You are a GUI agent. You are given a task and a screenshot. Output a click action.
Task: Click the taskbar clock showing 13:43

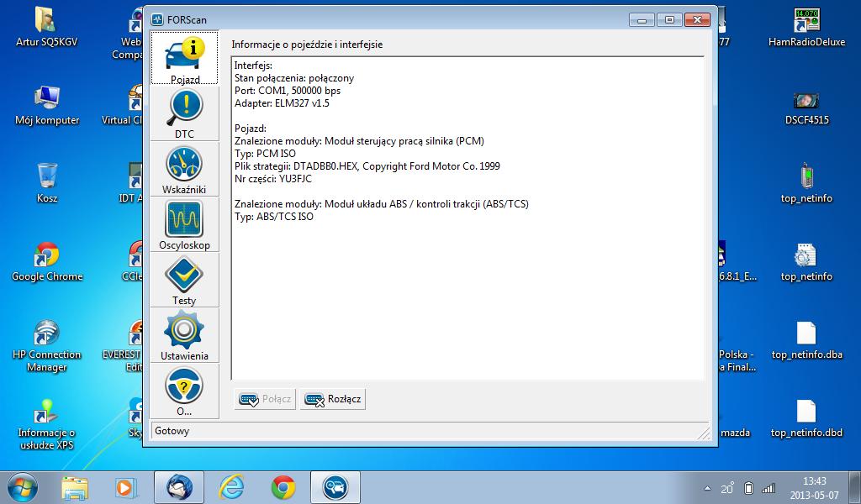tap(813, 487)
